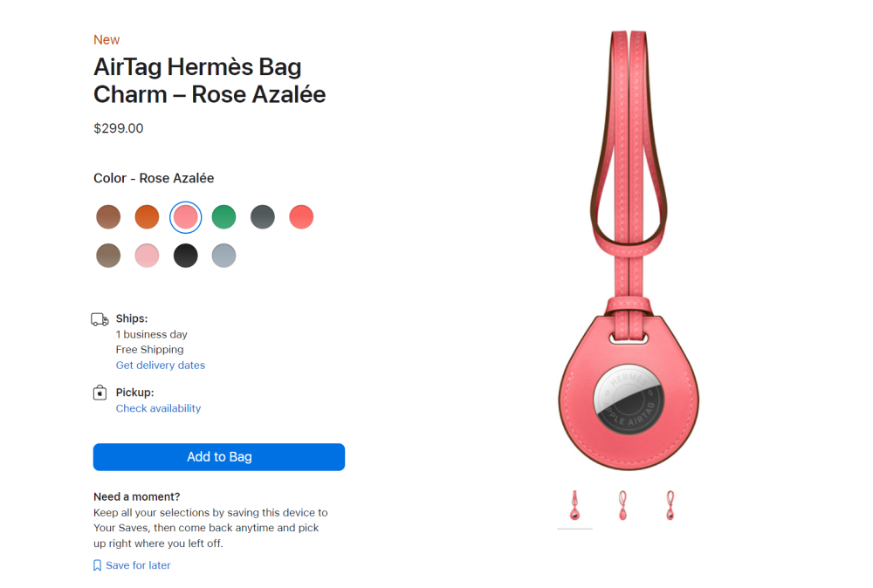The image size is (873, 588).
Task: Pick the light pink color swatch
Action: point(147,256)
